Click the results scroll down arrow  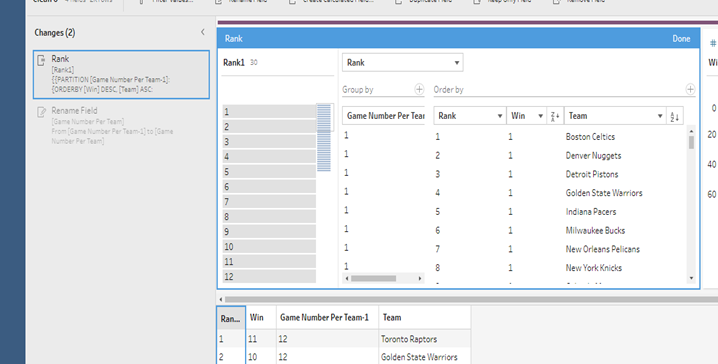coord(691,278)
